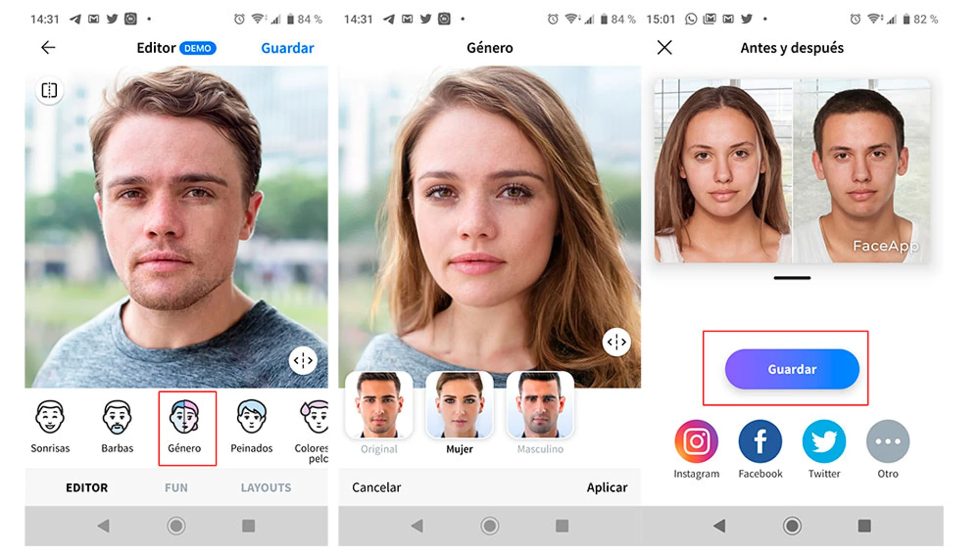
Task: Tap Android home button under Editor screen
Action: [176, 526]
